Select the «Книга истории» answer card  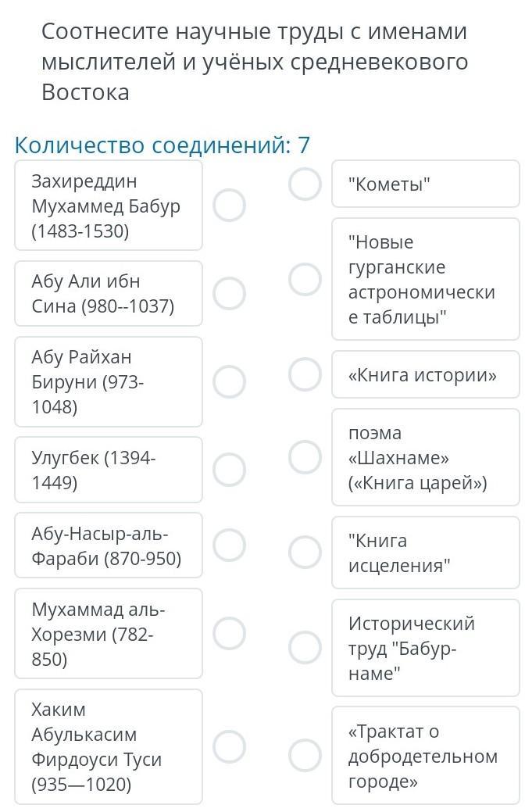[425, 375]
